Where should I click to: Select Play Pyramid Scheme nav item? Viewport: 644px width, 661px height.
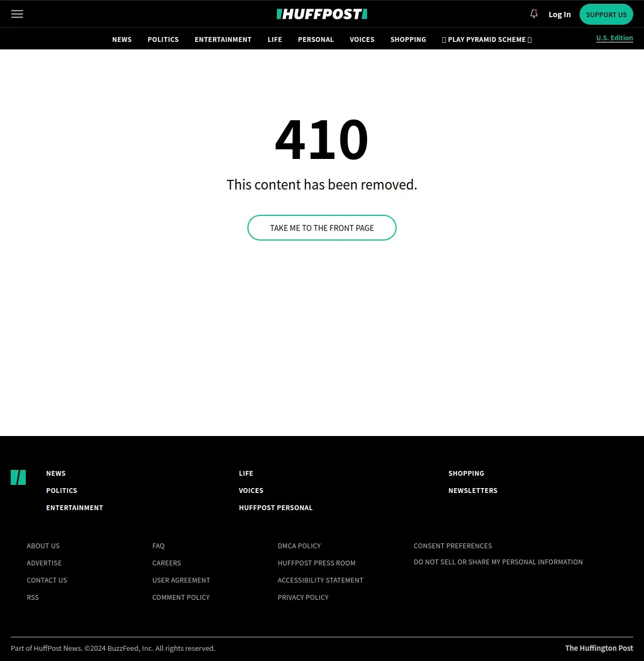pyautogui.click(x=487, y=40)
